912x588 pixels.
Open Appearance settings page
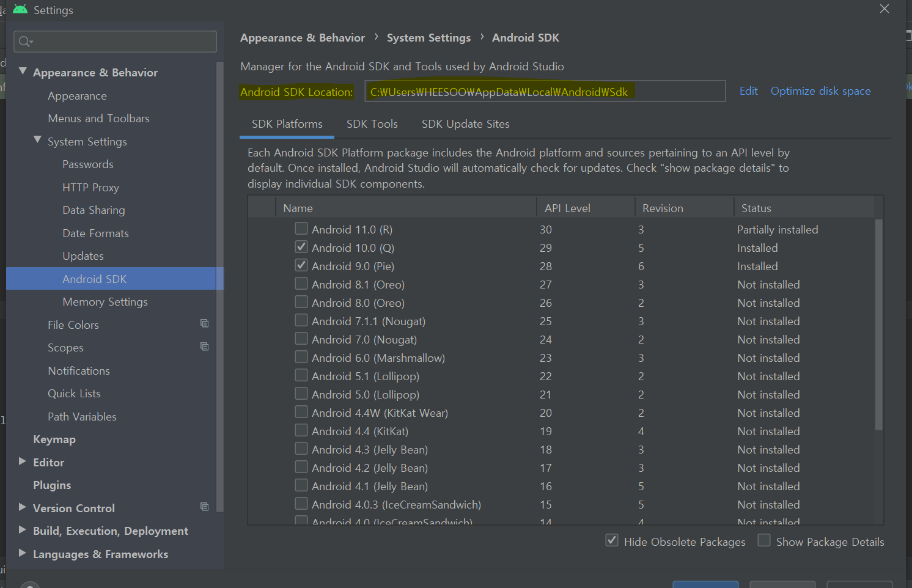tap(77, 96)
